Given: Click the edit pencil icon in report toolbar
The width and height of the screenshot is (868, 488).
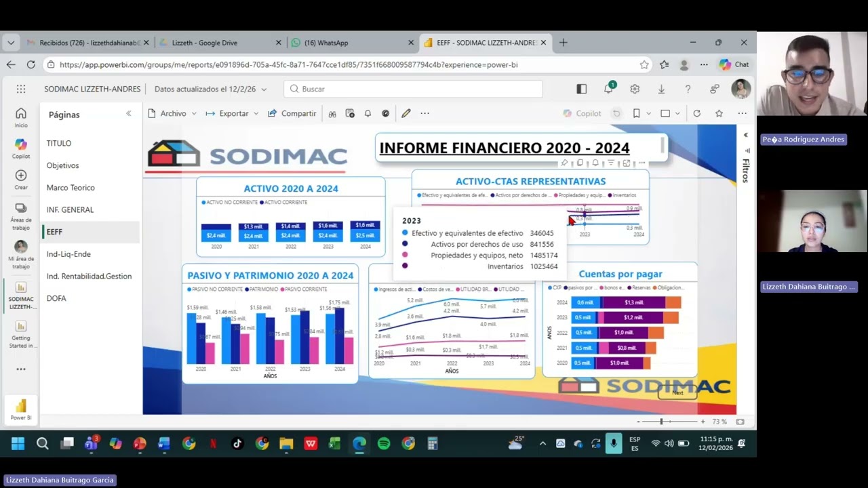Looking at the screenshot, I should pyautogui.click(x=406, y=113).
